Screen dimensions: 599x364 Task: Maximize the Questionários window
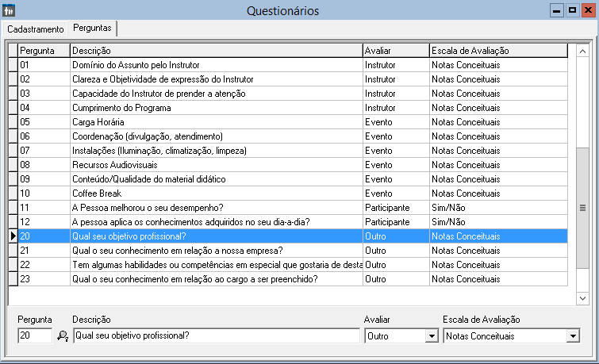571,10
